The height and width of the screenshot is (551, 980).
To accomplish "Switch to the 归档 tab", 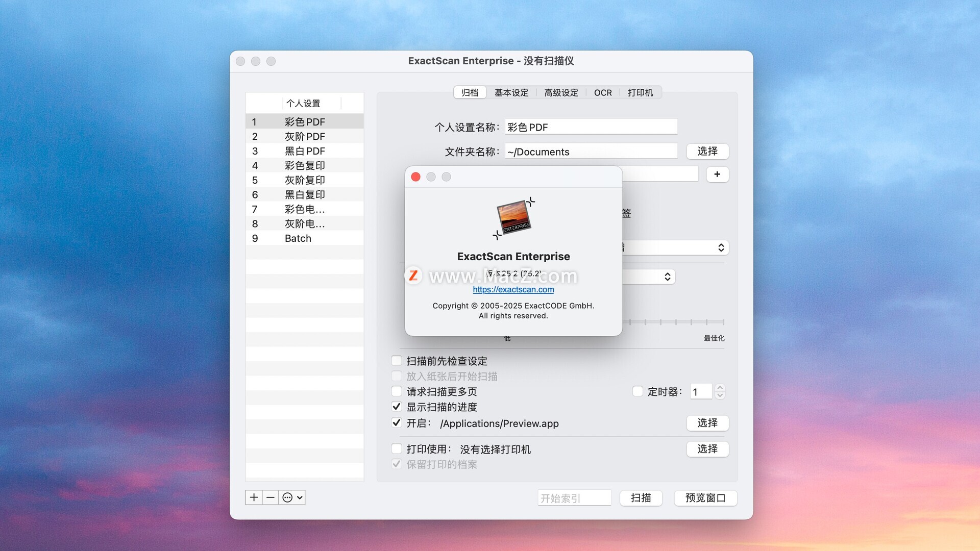I will coord(470,92).
